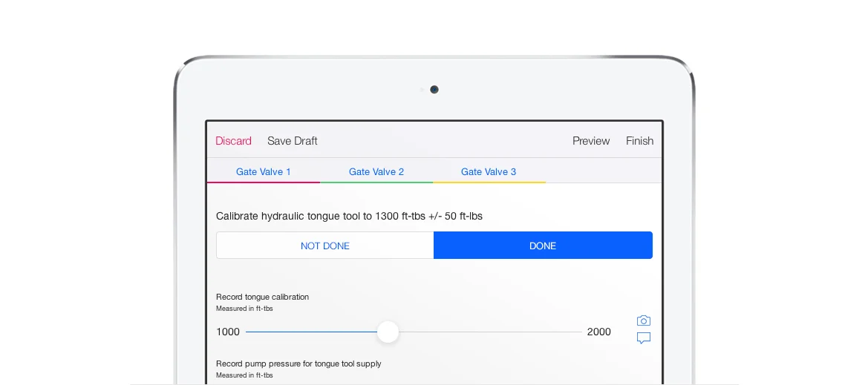Click the tongue calibration slider handle

(388, 332)
